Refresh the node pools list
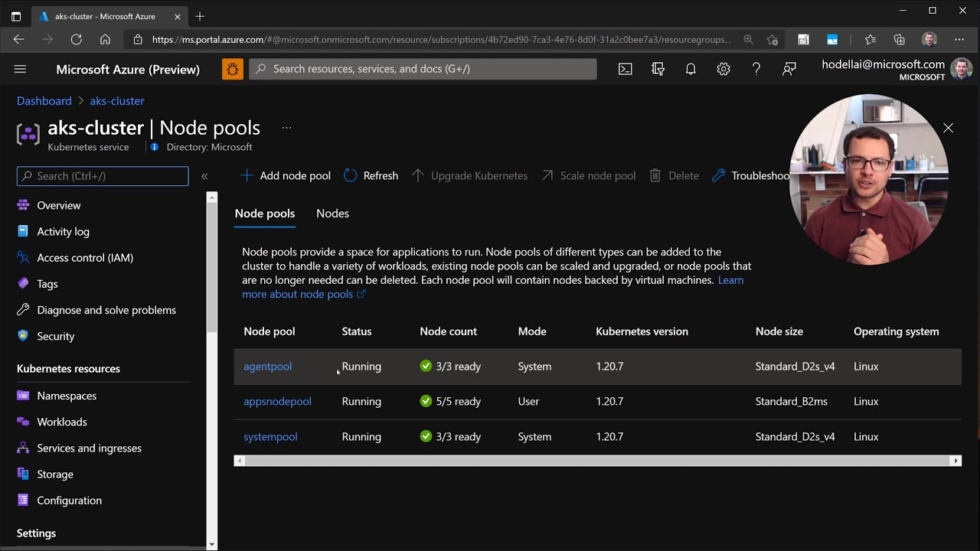 tap(371, 176)
